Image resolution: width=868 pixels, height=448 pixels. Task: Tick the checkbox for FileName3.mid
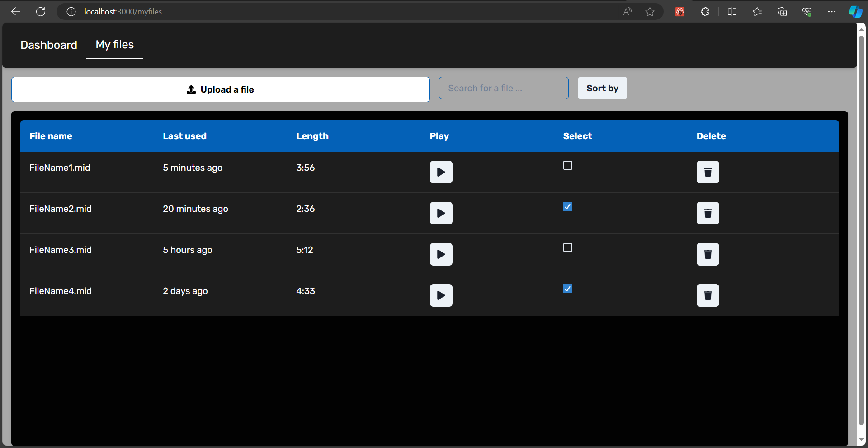click(568, 247)
